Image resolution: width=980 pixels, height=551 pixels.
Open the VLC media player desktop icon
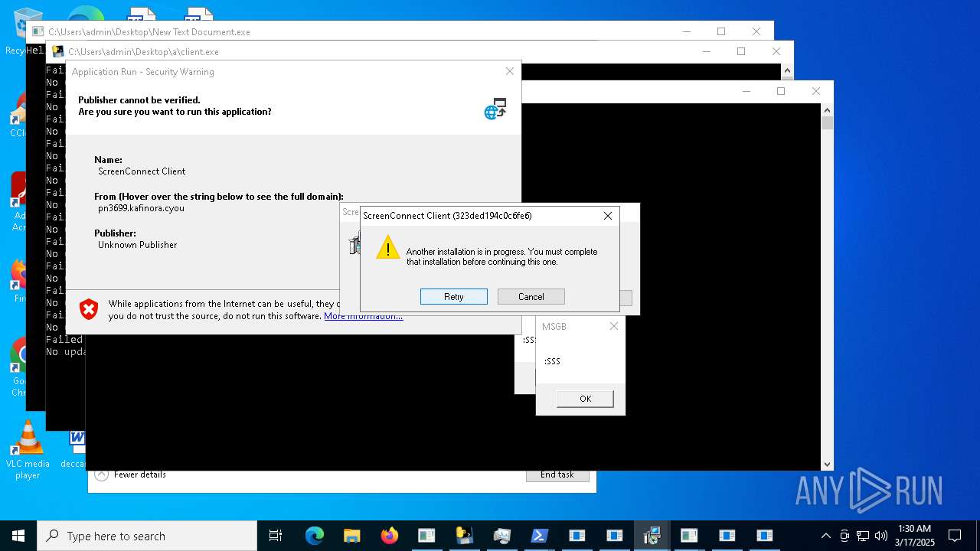coord(28,451)
